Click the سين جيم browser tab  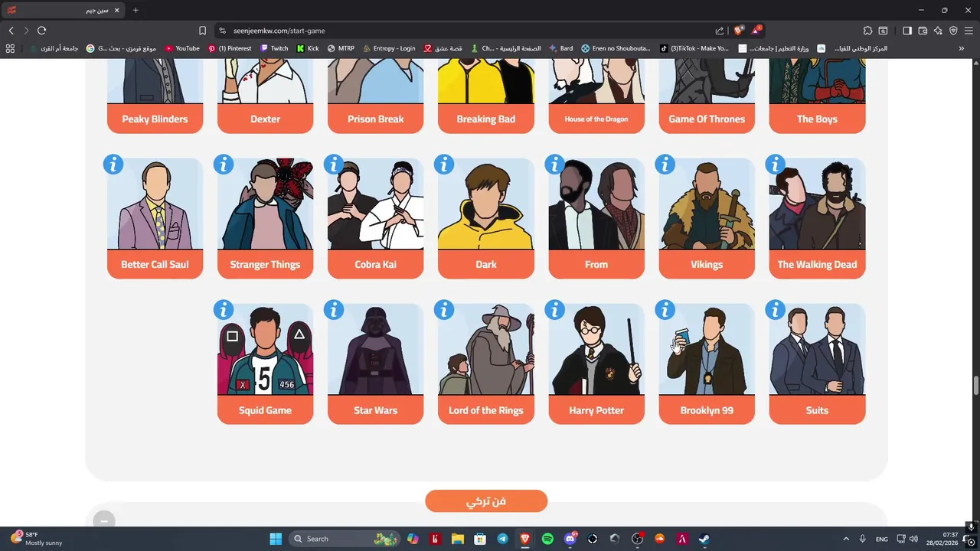click(x=63, y=10)
